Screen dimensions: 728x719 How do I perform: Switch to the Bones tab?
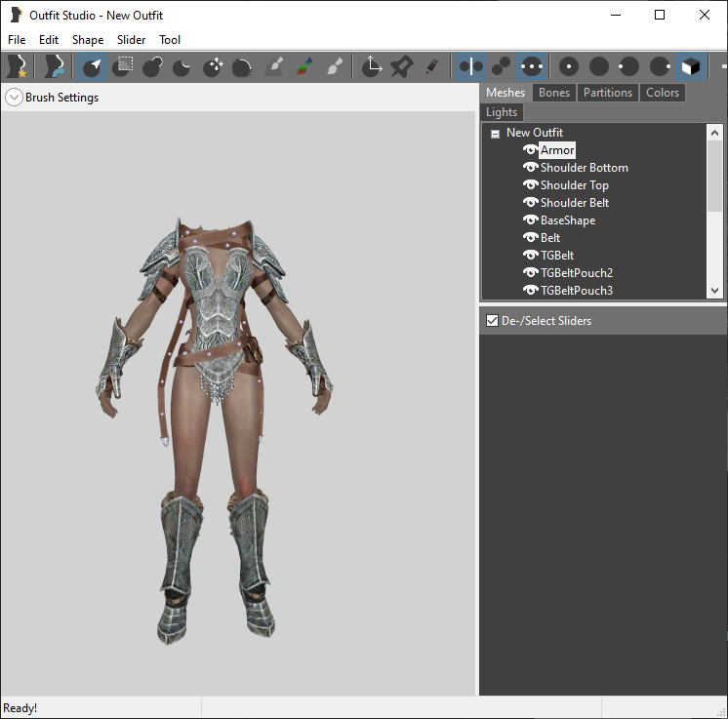(554, 93)
